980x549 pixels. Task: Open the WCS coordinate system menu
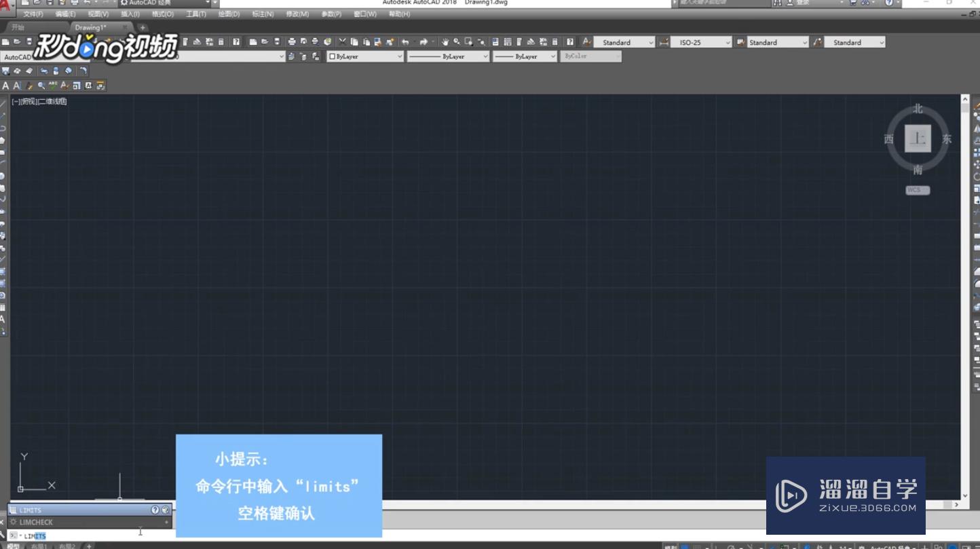pyautogui.click(x=918, y=190)
